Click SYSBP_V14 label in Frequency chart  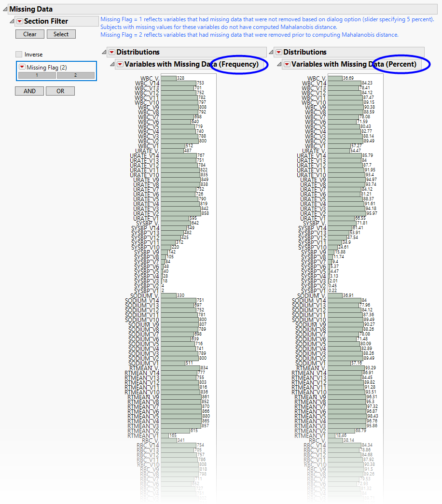[145, 228]
